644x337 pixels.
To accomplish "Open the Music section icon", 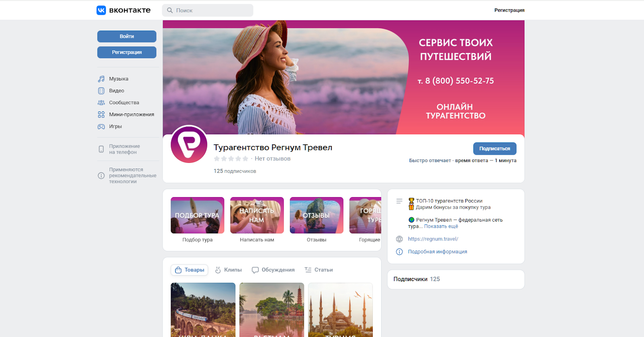I will click(101, 79).
